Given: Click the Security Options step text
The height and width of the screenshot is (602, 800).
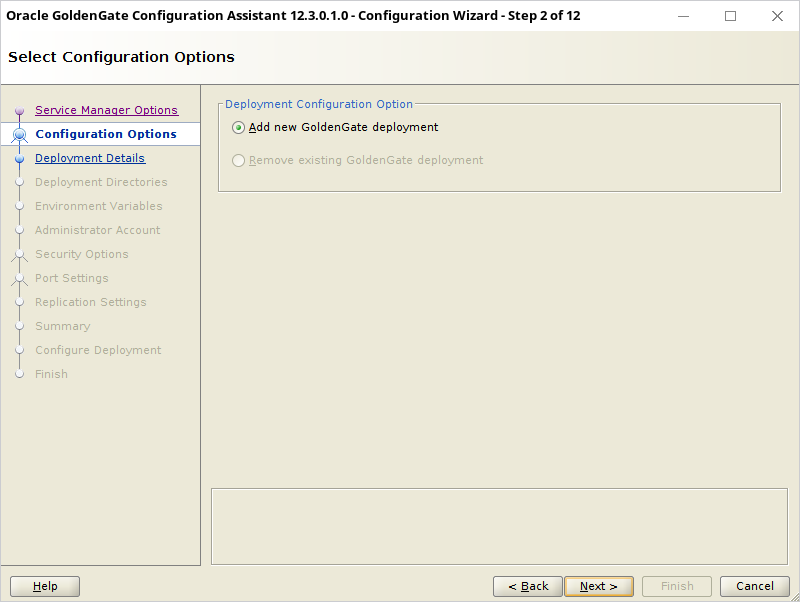Looking at the screenshot, I should click(82, 254).
